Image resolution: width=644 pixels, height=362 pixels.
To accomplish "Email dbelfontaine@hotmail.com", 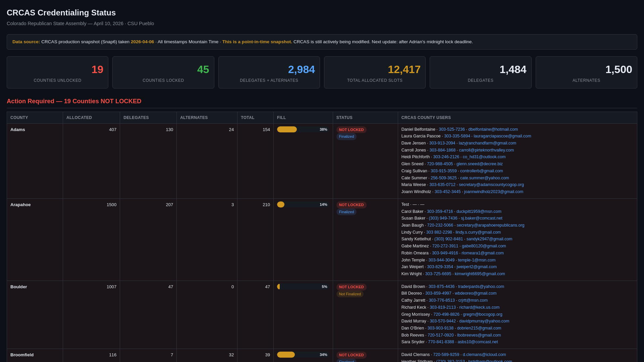I will 493,129.
